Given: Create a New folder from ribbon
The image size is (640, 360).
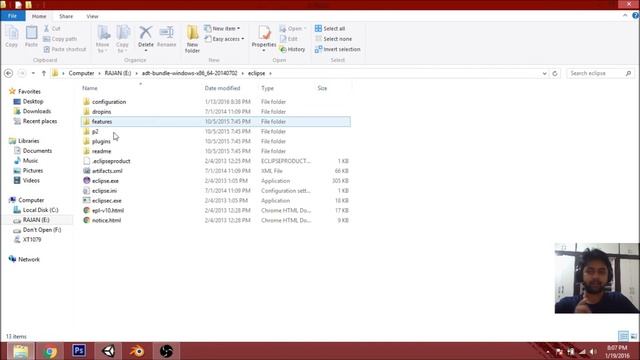Looking at the screenshot, I should point(192,39).
